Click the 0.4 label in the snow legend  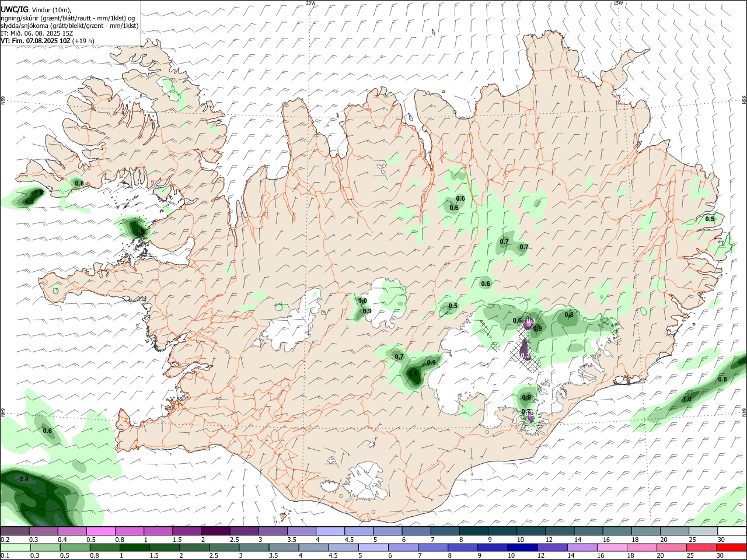coord(62,540)
